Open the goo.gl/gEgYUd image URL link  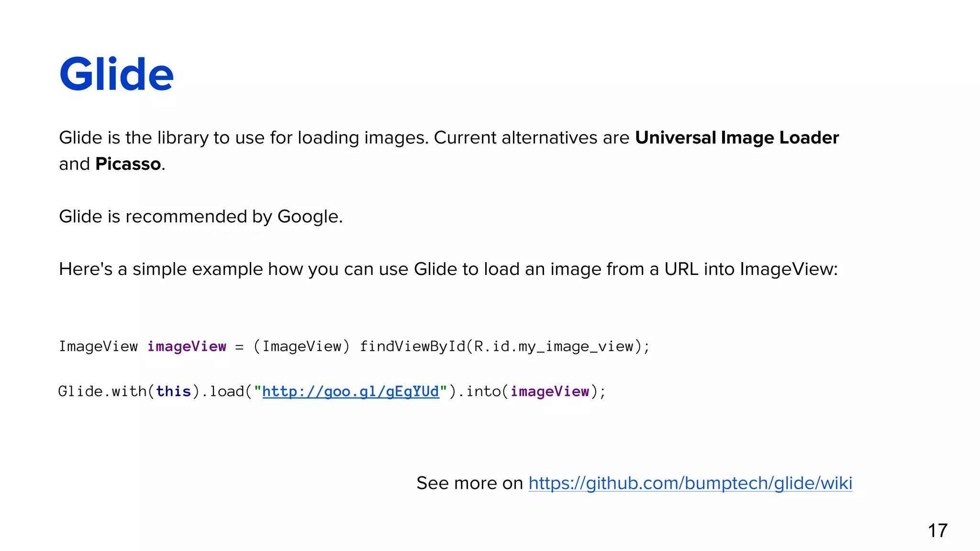[350, 392]
